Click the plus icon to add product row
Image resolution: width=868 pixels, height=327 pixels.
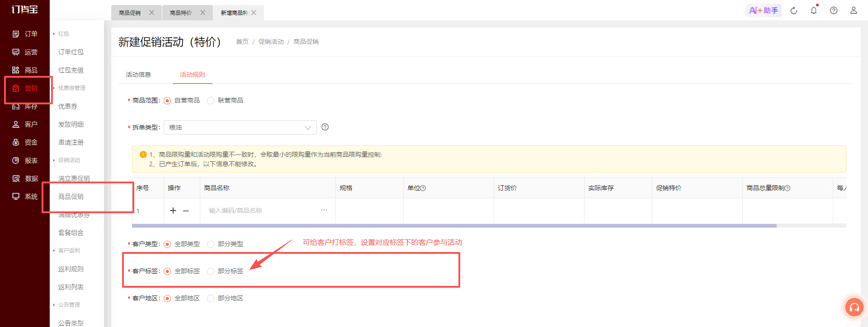[x=173, y=210]
